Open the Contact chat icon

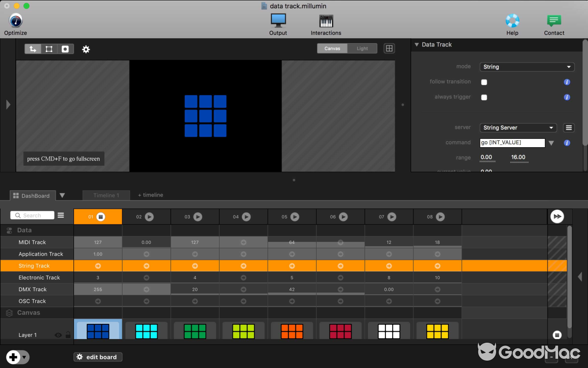[x=554, y=21]
